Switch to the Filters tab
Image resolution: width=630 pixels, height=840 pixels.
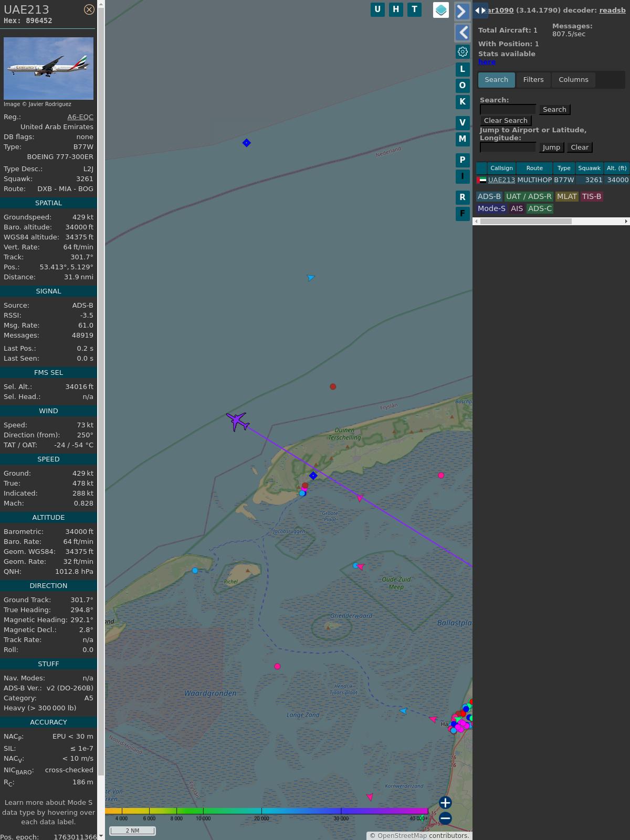click(x=533, y=80)
